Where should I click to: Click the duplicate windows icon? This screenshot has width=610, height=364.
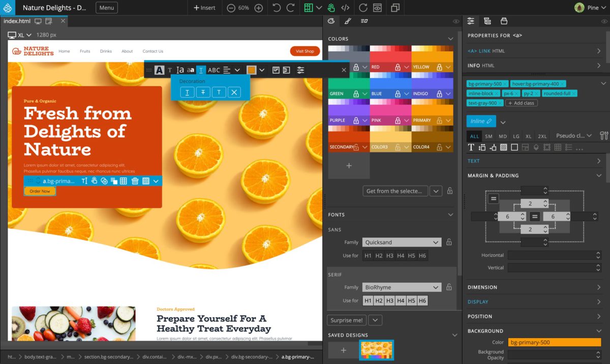pyautogui.click(x=395, y=8)
